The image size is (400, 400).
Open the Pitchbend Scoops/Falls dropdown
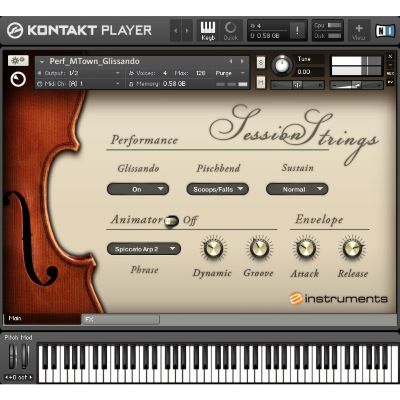pyautogui.click(x=217, y=189)
